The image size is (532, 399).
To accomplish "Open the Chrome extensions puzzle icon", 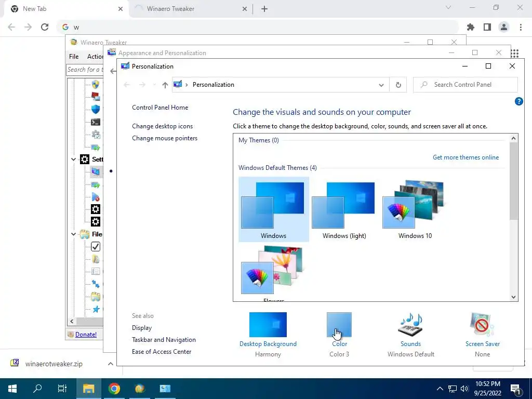I will pyautogui.click(x=470, y=27).
